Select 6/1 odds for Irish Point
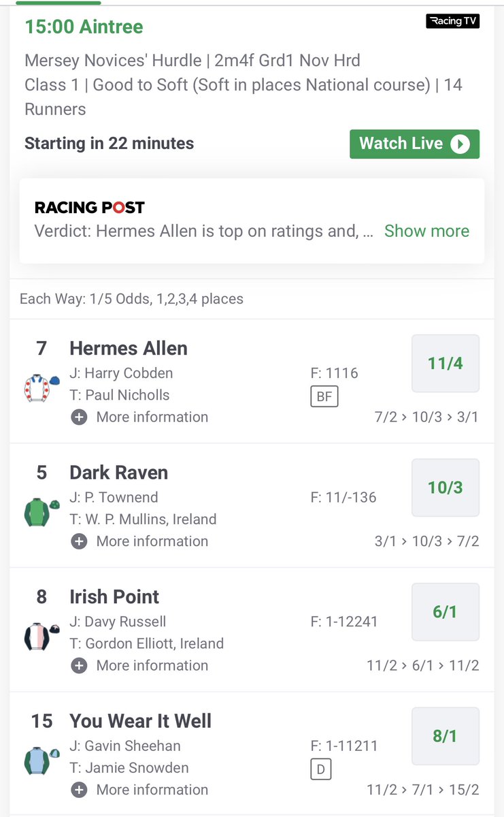 (446, 612)
